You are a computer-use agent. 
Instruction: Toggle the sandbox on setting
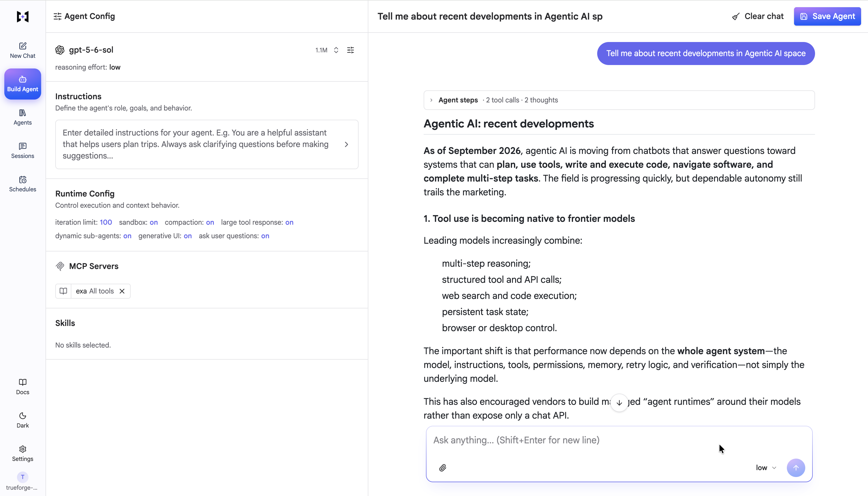(x=154, y=222)
